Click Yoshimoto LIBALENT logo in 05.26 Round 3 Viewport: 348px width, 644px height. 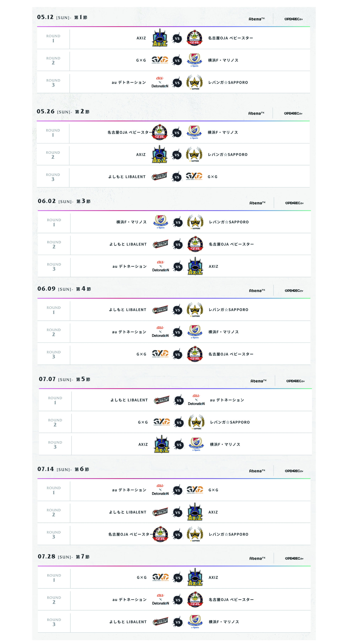pyautogui.click(x=159, y=177)
